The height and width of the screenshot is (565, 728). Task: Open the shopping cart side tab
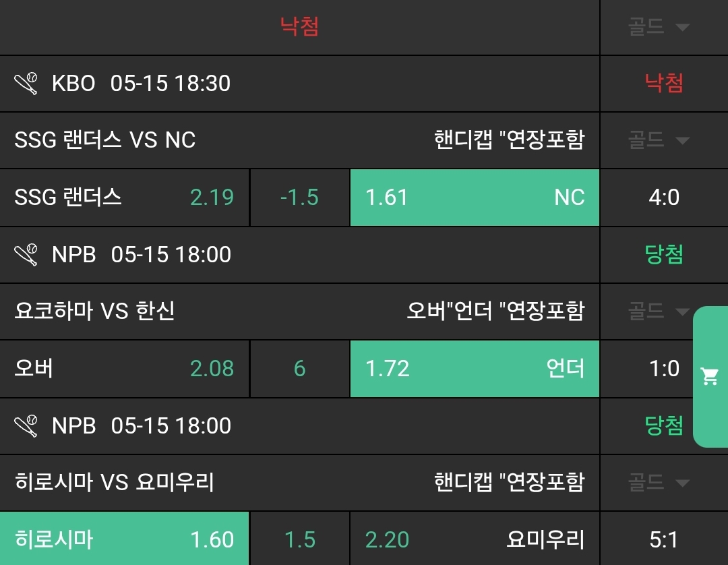click(x=710, y=376)
